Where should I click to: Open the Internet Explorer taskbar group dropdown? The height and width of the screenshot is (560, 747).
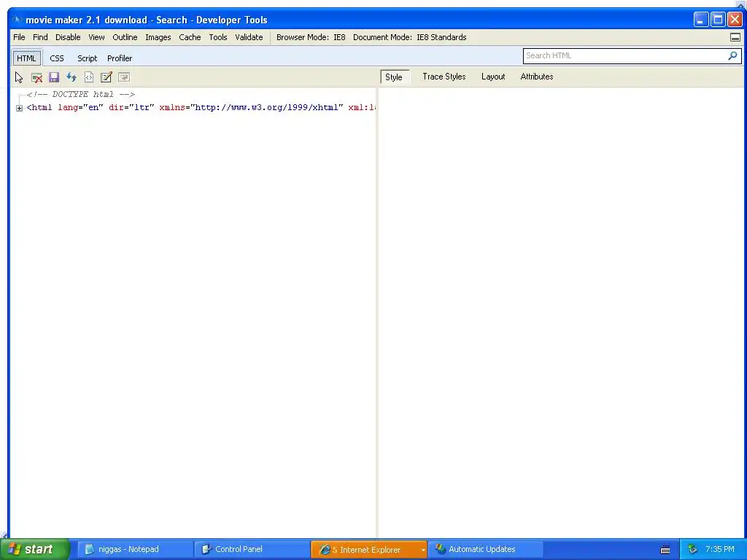click(x=422, y=550)
